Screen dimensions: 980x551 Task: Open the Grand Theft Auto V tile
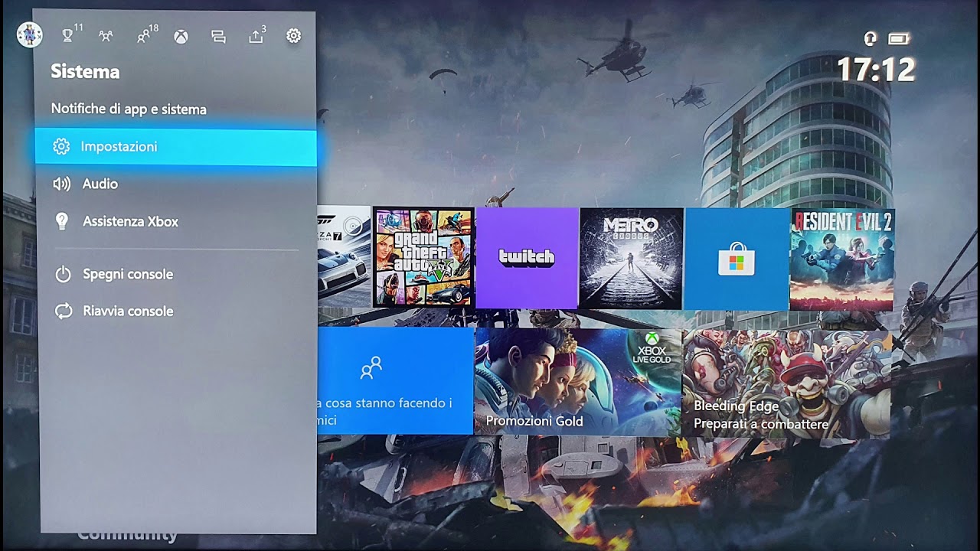(422, 258)
